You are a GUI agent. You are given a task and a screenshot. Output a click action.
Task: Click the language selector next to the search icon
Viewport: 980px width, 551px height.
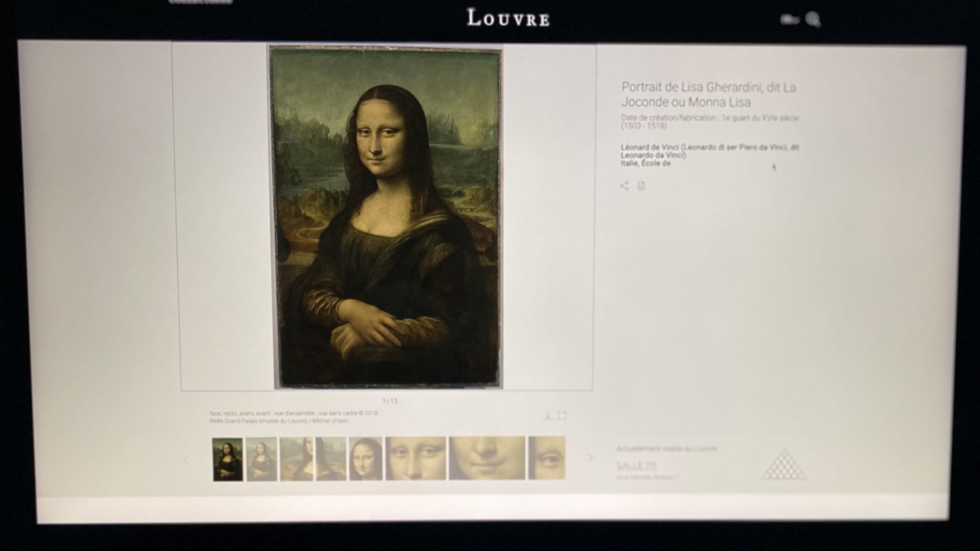790,20
